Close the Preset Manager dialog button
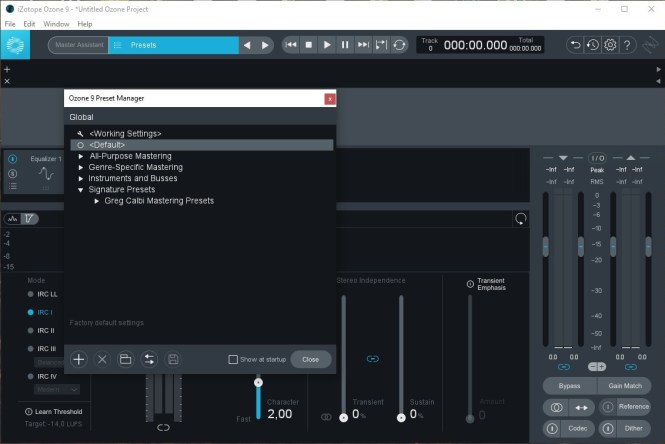This screenshot has height=444, width=665. click(310, 360)
